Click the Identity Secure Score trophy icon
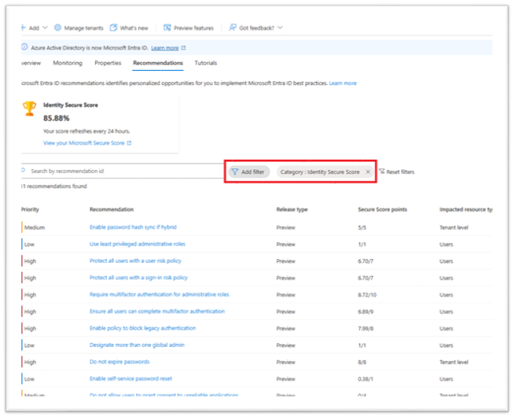Viewport: 514px width, 420px height. coord(30,109)
